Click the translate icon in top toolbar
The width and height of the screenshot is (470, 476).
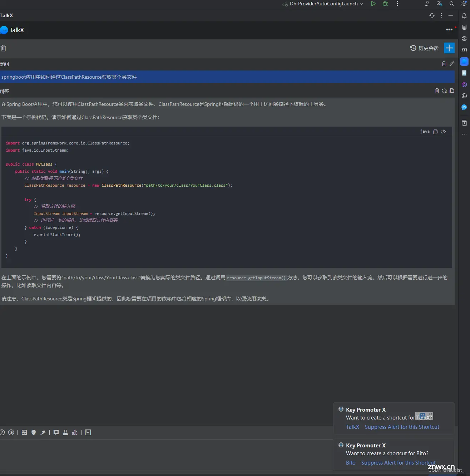[x=440, y=4]
